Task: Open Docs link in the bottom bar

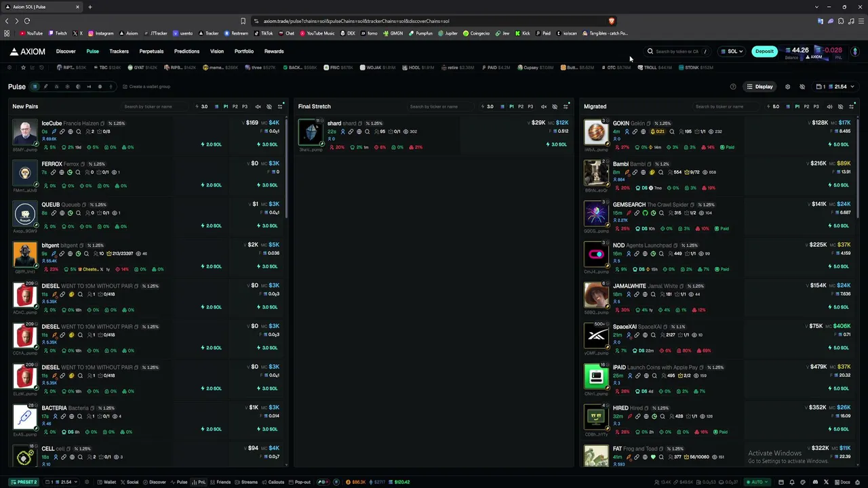Action: (843, 482)
